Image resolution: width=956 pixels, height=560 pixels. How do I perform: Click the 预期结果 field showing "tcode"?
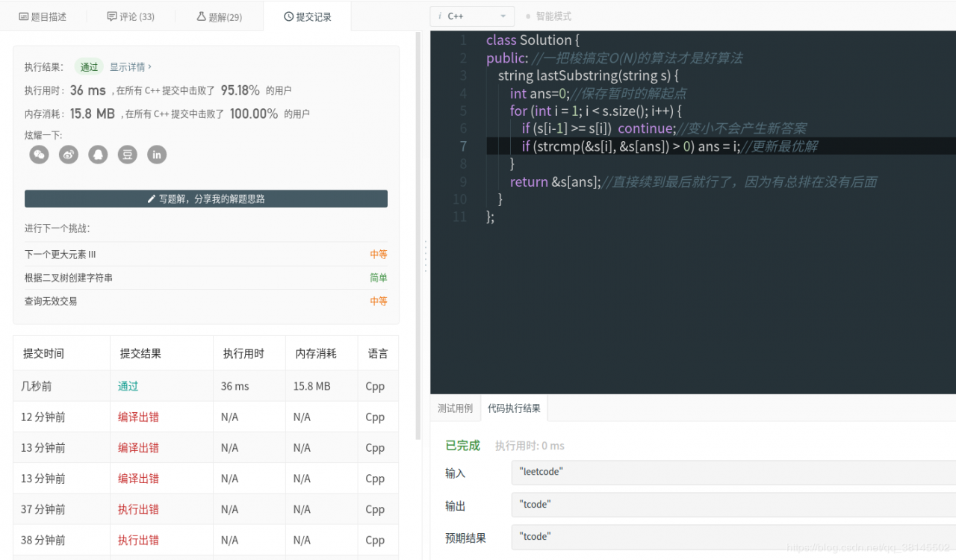733,537
